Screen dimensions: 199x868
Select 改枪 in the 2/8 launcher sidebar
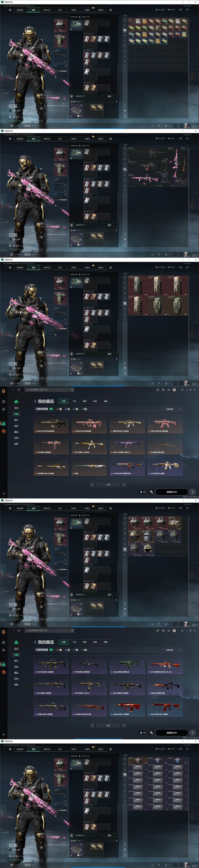click(x=16, y=685)
